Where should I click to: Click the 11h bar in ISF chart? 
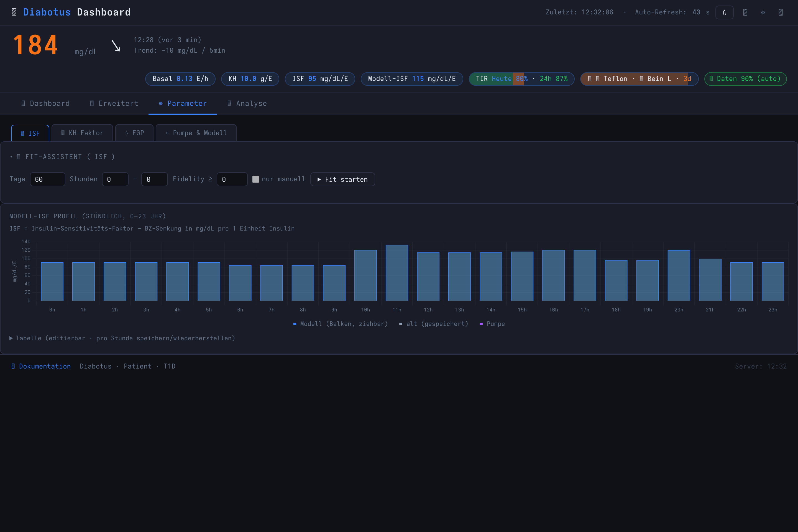tap(397, 273)
